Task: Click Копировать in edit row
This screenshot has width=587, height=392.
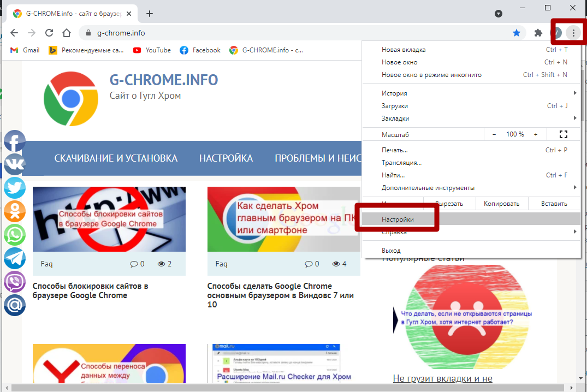Action: point(502,204)
